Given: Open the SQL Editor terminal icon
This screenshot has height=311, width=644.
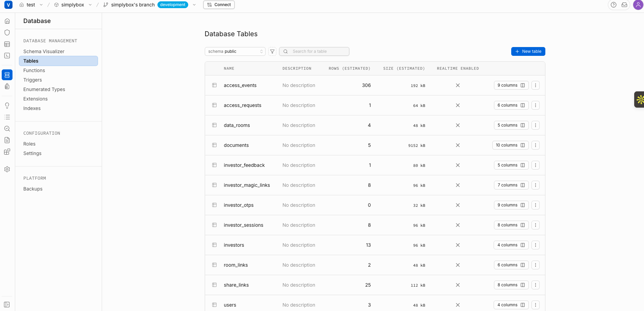Looking at the screenshot, I should click(x=7, y=55).
